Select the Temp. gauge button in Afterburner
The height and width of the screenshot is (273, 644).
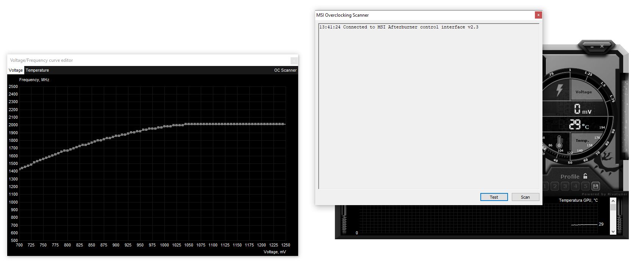[x=582, y=141]
